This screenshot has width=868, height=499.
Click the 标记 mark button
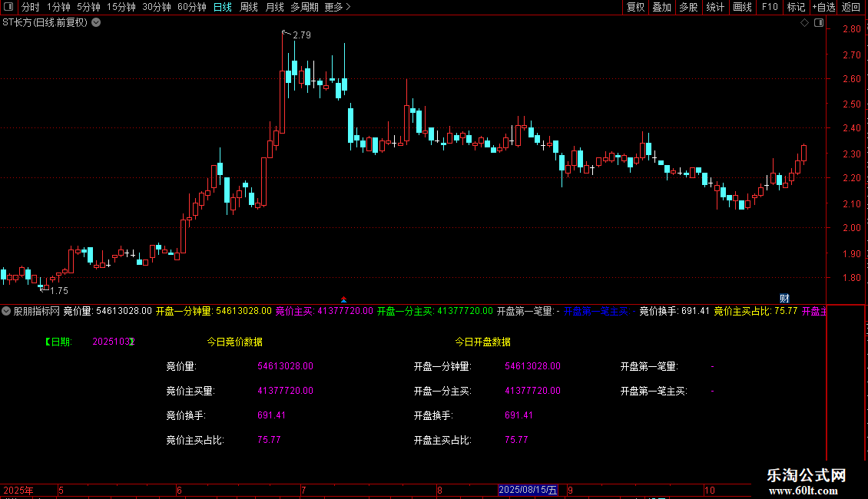[796, 7]
